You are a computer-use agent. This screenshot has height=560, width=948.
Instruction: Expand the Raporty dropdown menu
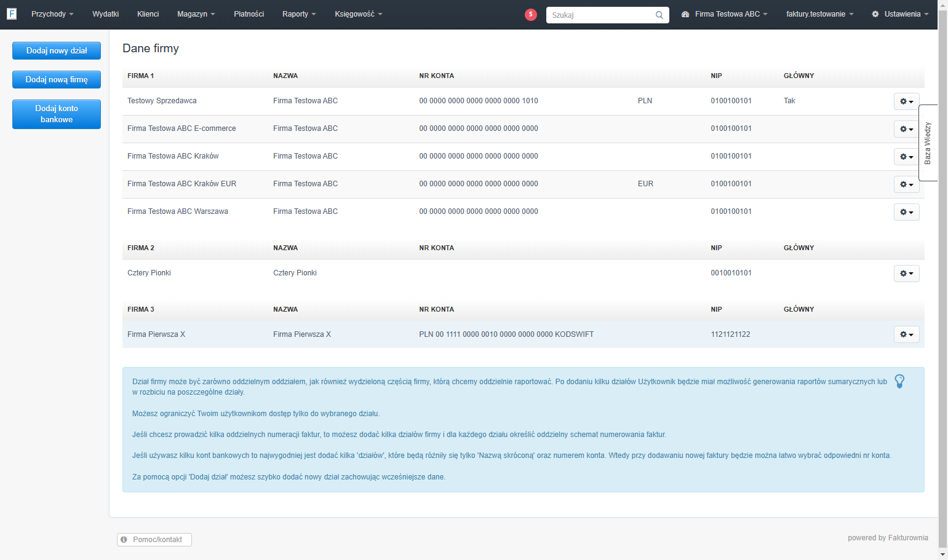(299, 14)
